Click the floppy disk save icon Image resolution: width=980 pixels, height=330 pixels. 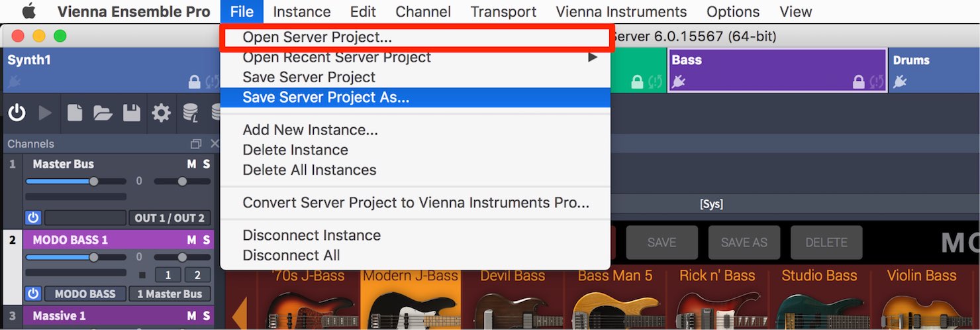click(132, 113)
